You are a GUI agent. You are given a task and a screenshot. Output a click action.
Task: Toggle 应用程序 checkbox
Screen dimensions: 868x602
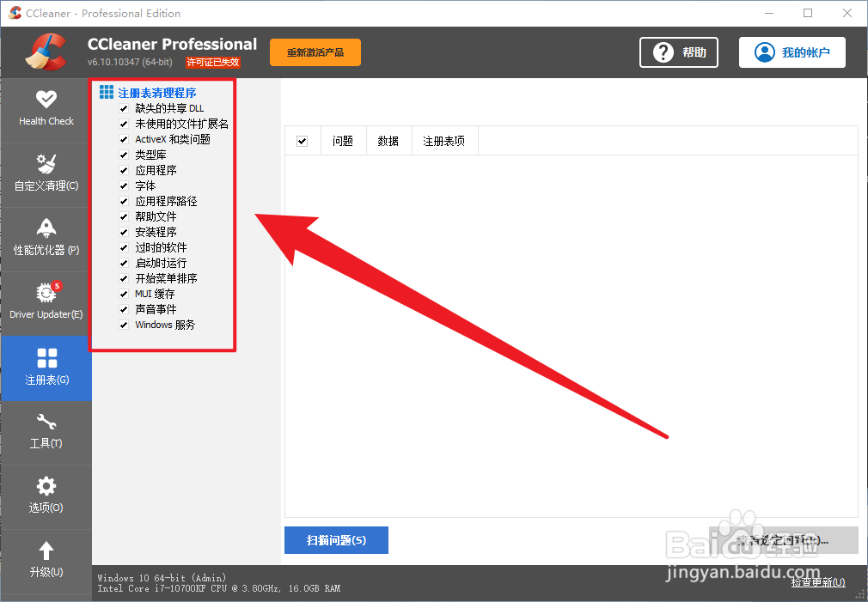[x=124, y=170]
